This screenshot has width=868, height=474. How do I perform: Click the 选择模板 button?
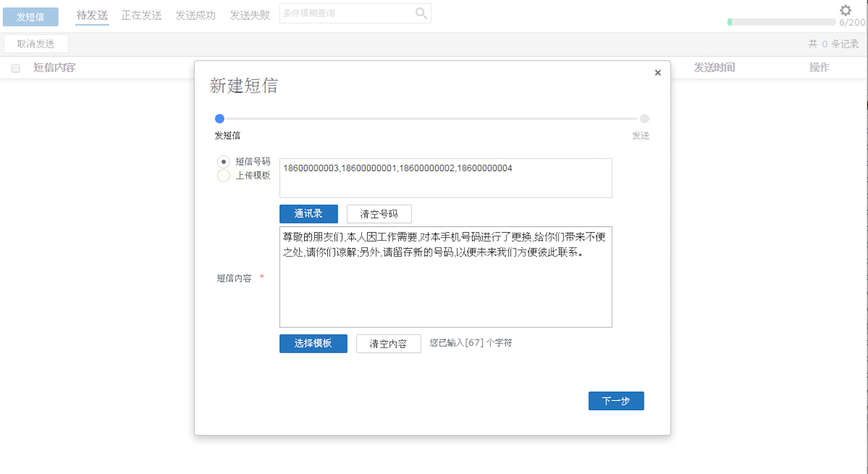click(x=313, y=343)
